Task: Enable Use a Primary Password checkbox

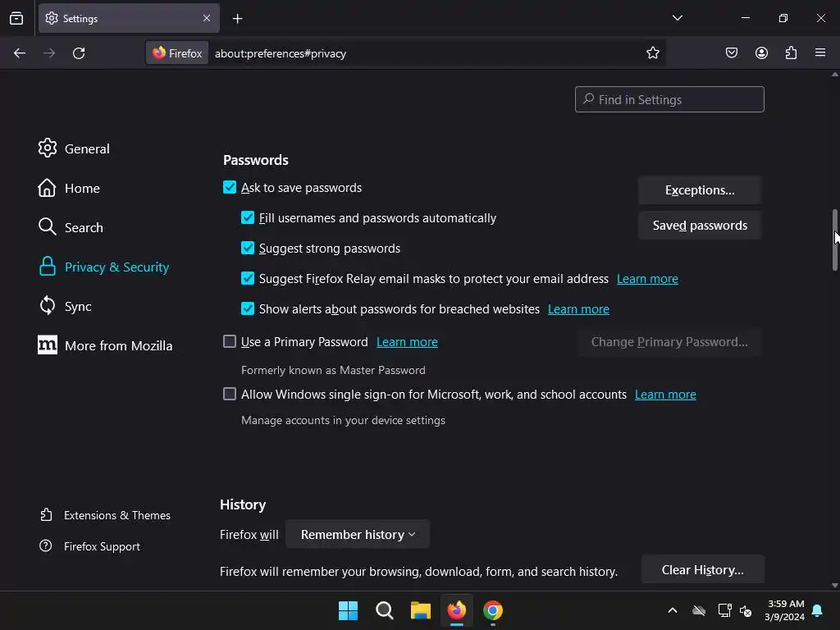Action: click(230, 341)
